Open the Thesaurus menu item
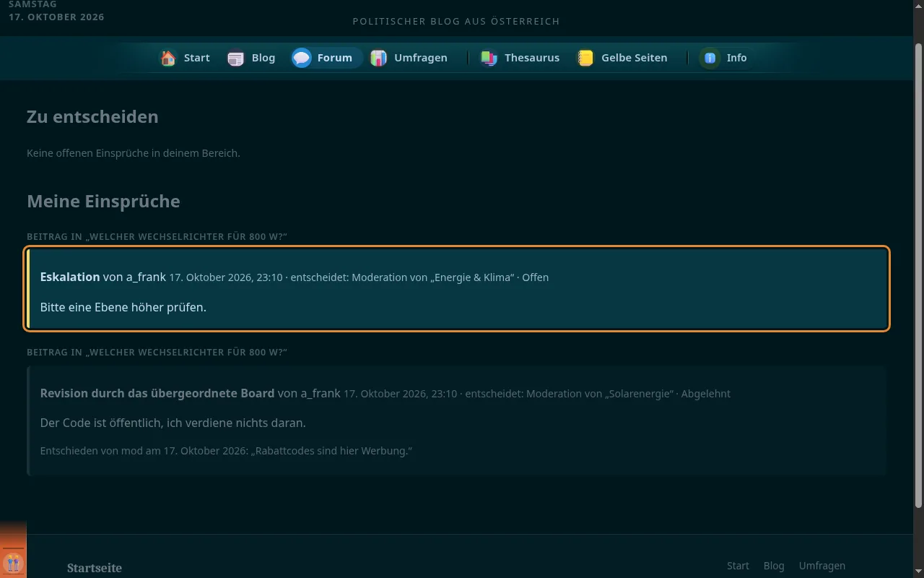924x578 pixels. (520, 58)
